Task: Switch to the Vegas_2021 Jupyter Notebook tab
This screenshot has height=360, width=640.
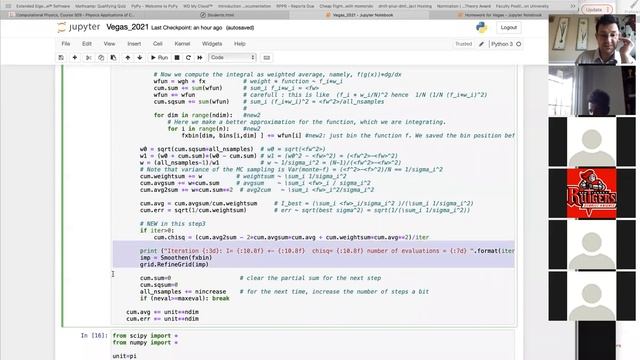Action: coord(359,15)
